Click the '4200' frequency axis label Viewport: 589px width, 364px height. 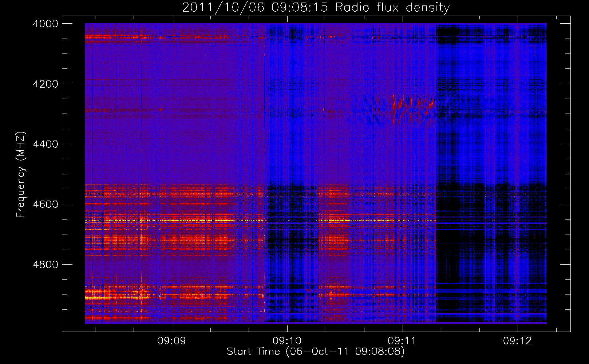(x=46, y=84)
